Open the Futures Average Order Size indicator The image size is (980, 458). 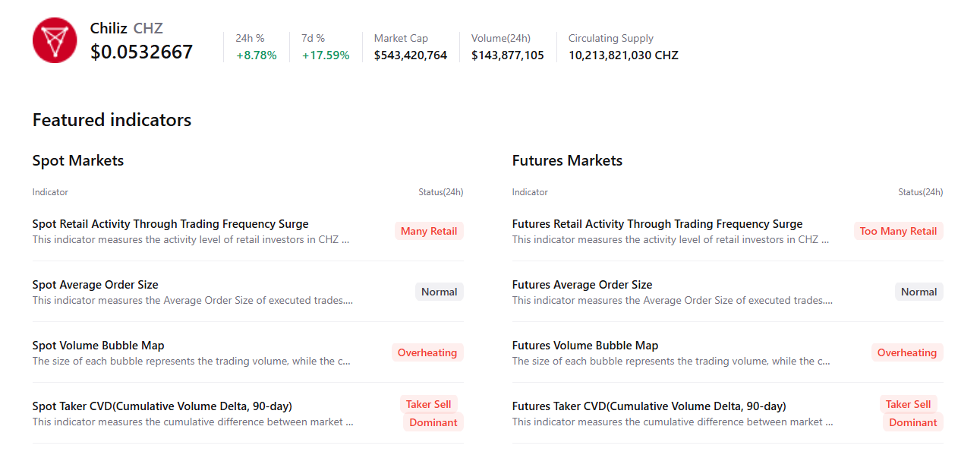point(581,285)
